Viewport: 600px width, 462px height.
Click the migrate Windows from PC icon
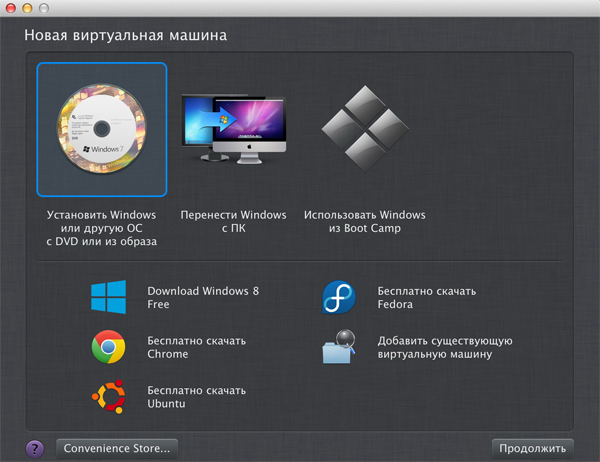coord(233,129)
